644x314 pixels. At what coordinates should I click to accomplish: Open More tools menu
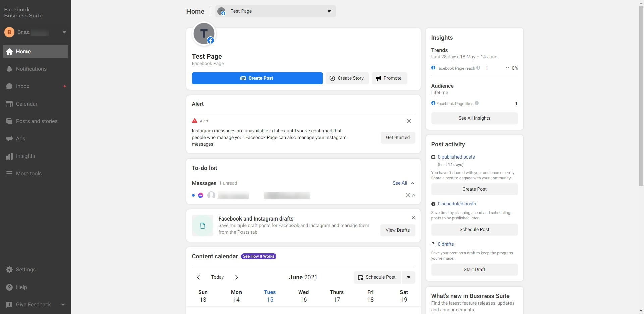point(35,174)
